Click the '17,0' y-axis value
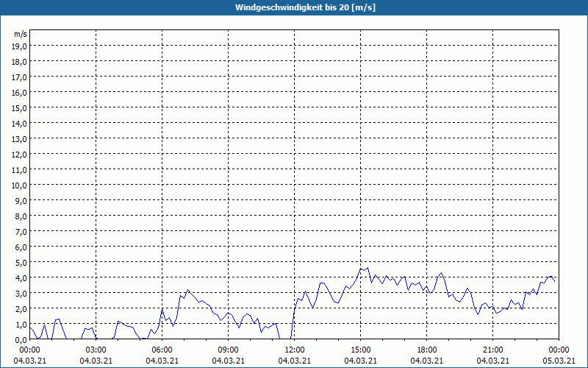This screenshot has width=588, height=368. (19, 77)
